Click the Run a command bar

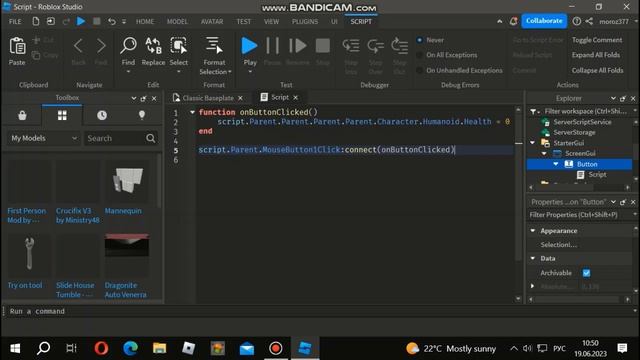pyautogui.click(x=318, y=311)
